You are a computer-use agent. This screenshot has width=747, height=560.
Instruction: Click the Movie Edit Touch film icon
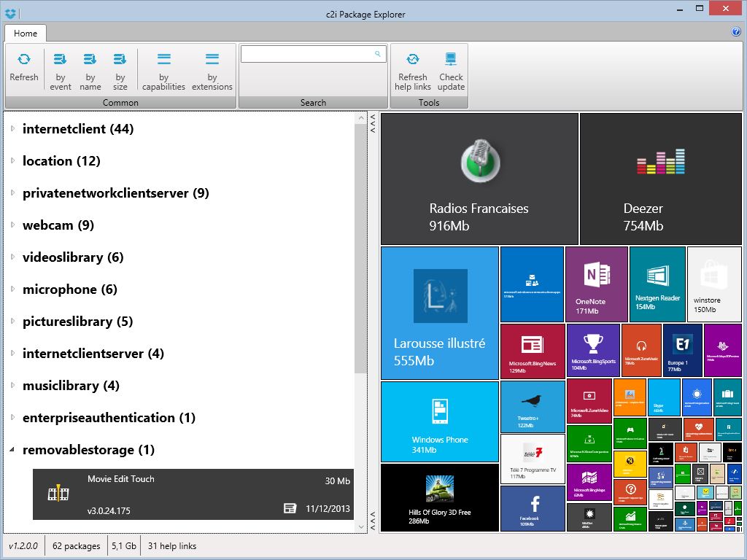[58, 494]
